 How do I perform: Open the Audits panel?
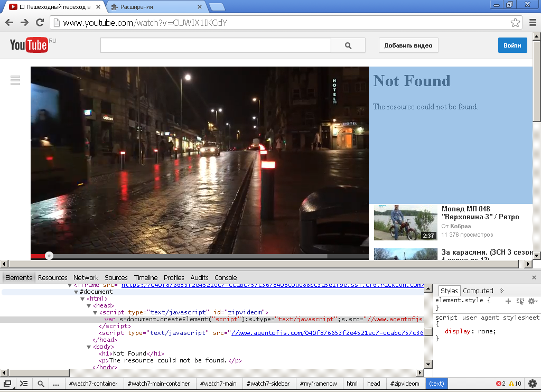pos(199,277)
